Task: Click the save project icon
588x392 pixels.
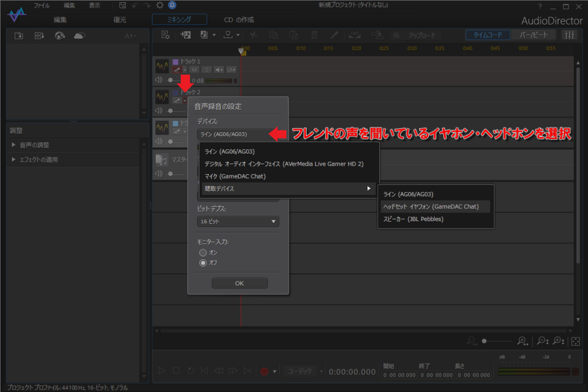Action: click(x=123, y=5)
